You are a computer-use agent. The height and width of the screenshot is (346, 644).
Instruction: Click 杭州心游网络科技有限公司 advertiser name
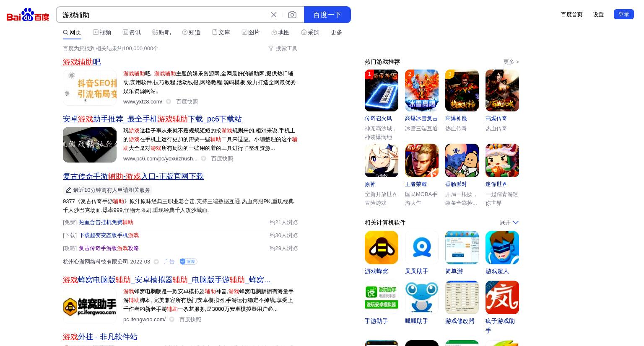(x=96, y=261)
